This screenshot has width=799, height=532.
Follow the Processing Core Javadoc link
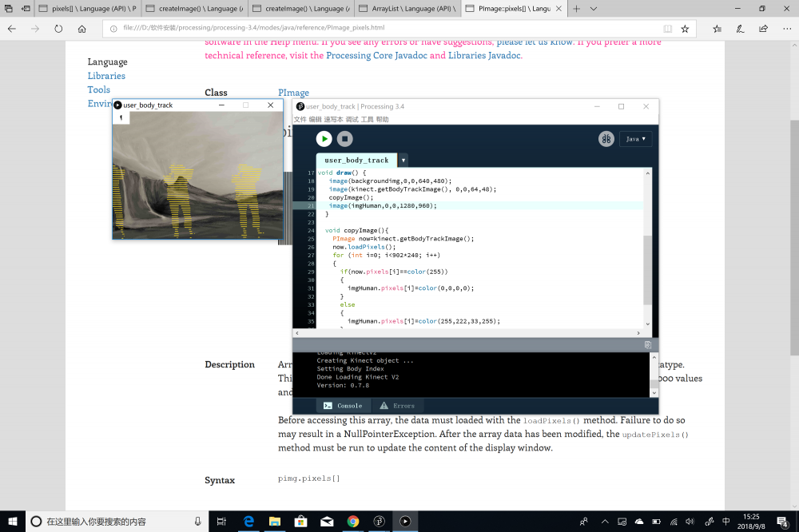click(x=376, y=55)
